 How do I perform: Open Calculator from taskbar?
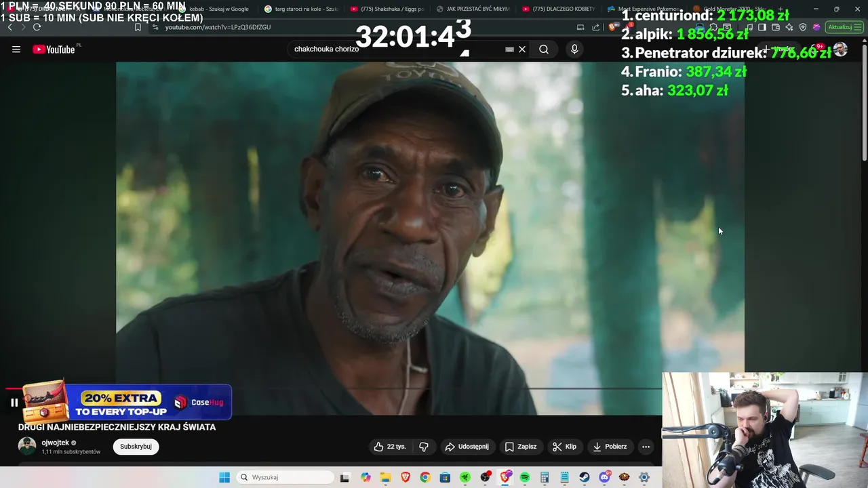(x=545, y=477)
